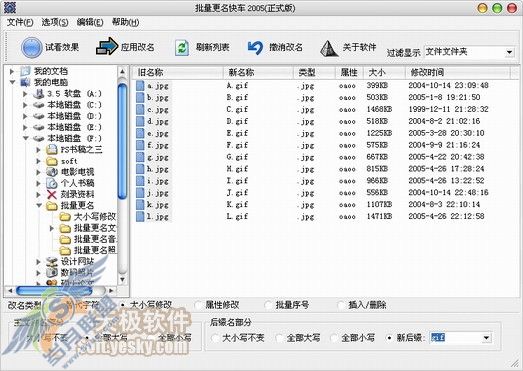Sort by 旧名称 column header
523x371 pixels.
178,72
